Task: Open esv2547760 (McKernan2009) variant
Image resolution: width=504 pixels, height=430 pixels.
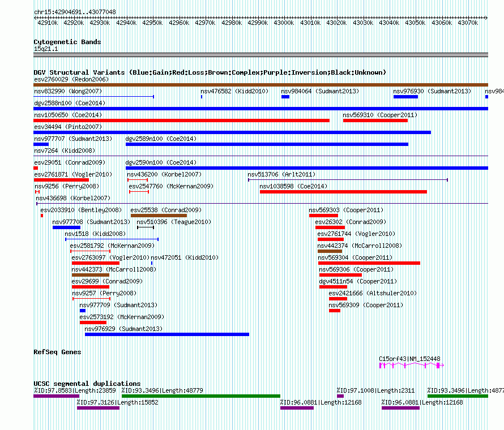Action: click(171, 186)
